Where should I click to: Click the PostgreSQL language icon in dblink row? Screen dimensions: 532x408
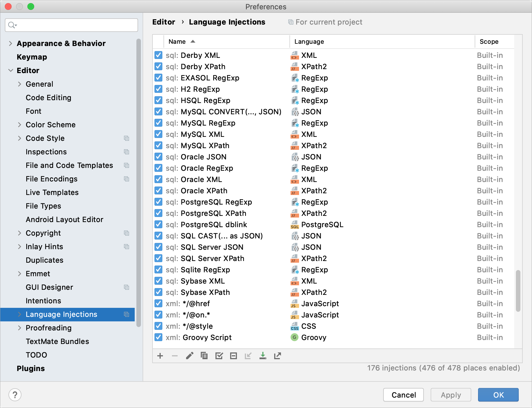coord(295,225)
